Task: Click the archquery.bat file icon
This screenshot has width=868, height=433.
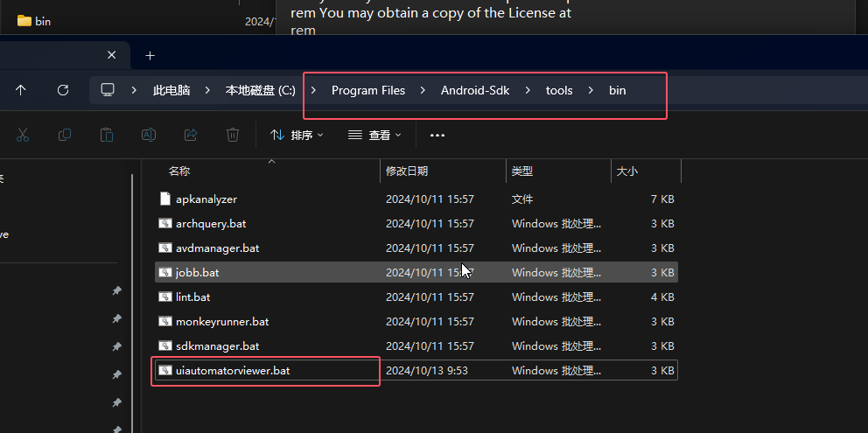Action: (165, 223)
